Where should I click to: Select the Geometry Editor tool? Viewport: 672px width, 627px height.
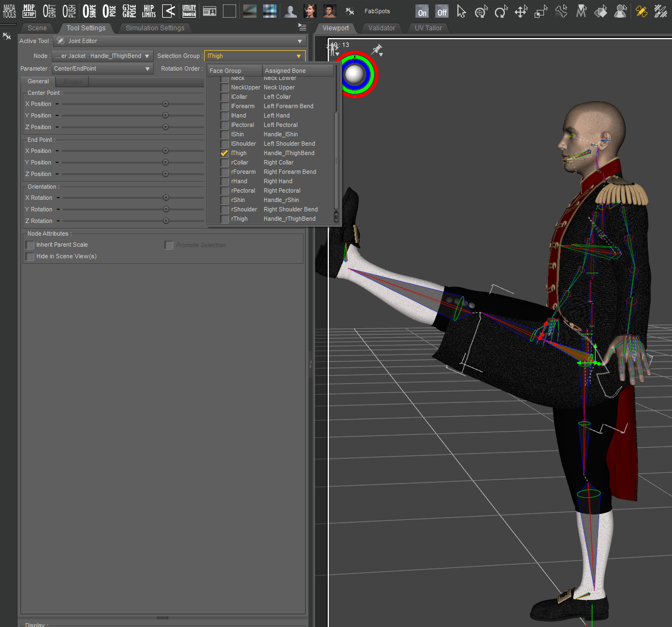tap(581, 11)
